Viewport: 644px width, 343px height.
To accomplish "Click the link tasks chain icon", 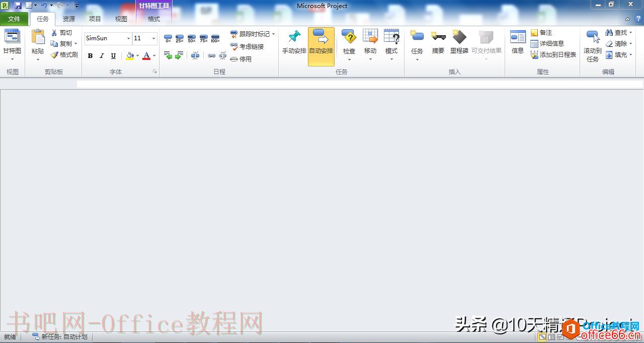I will click(212, 56).
